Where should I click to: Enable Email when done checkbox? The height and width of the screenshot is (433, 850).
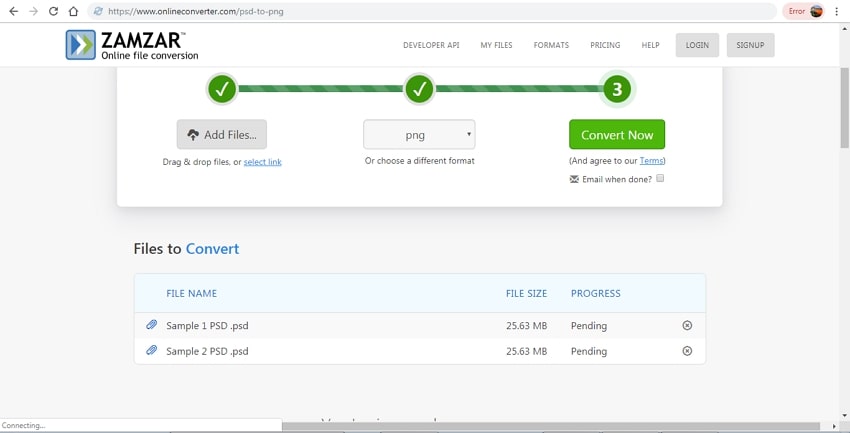pyautogui.click(x=660, y=179)
